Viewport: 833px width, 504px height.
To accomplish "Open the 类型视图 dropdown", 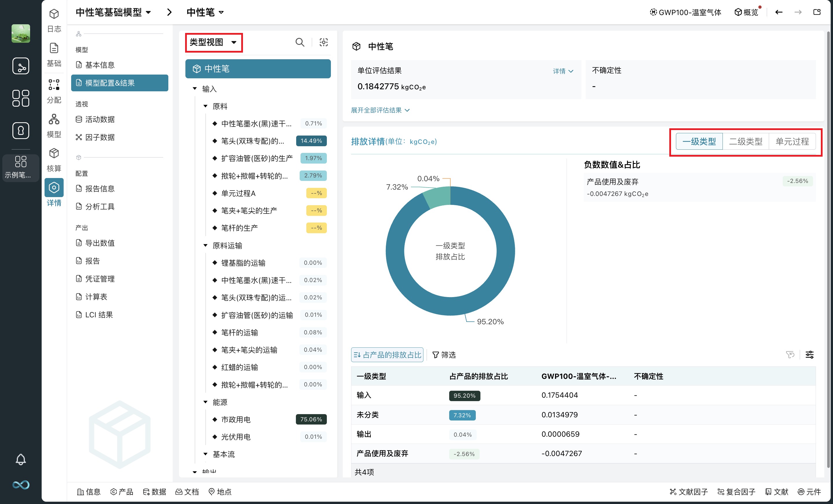I will click(213, 42).
